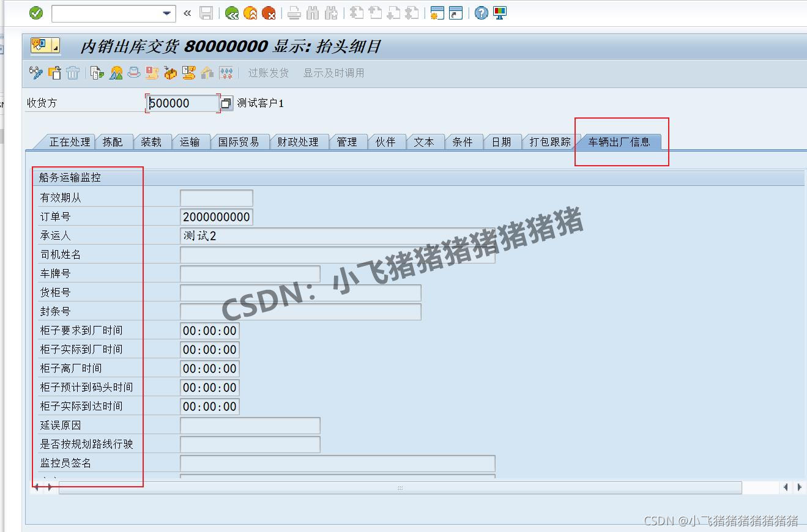Screen dimensions: 807x532
Task: Select the 车辆出厂信息 tab
Action: click(619, 142)
